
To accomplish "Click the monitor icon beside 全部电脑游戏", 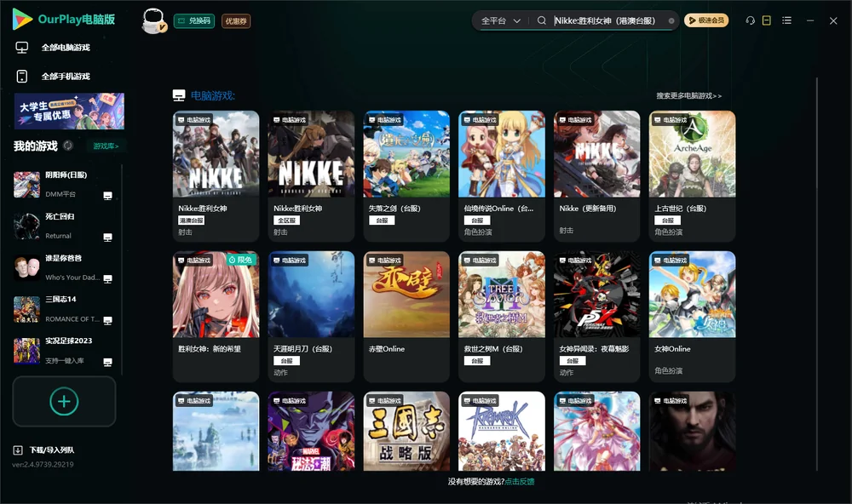I will (x=22, y=48).
